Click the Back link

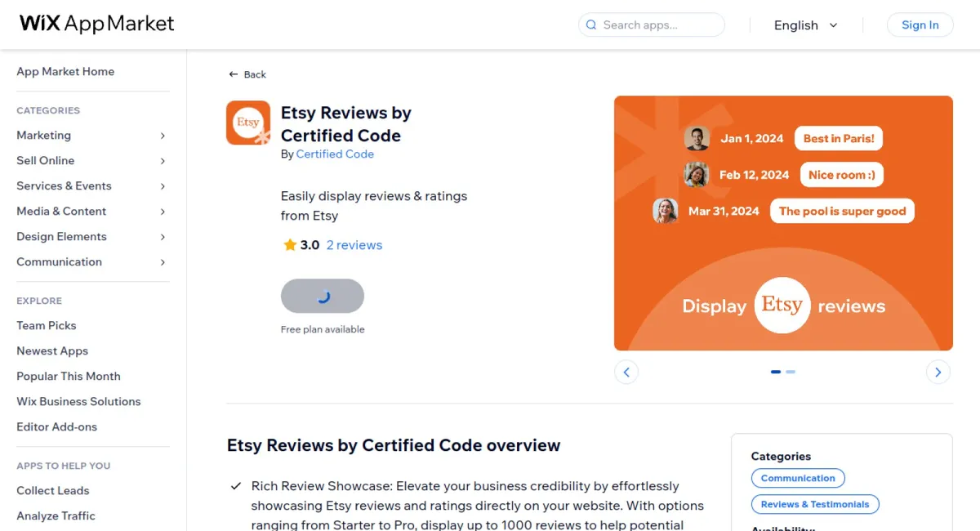(x=247, y=74)
